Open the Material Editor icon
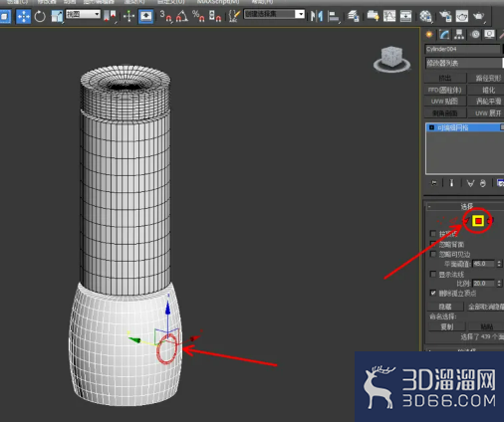The height and width of the screenshot is (422, 504). coord(425,16)
